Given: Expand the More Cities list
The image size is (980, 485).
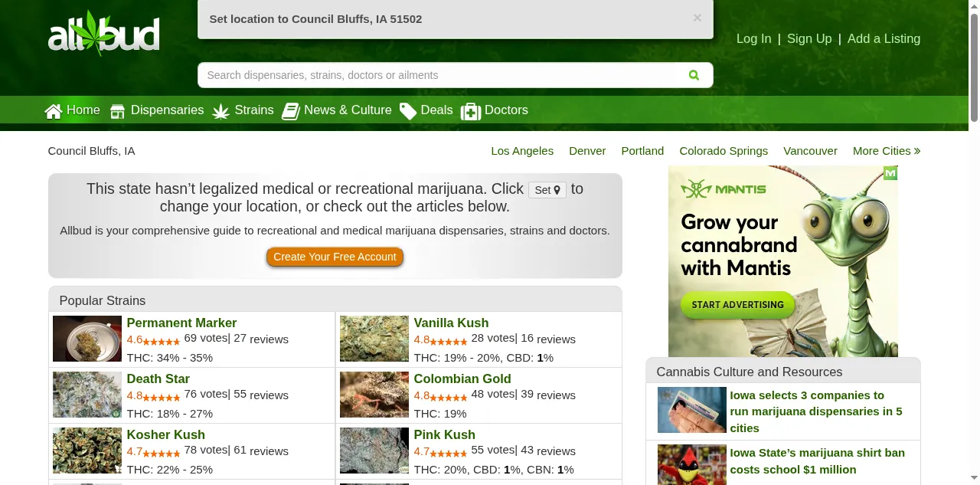Looking at the screenshot, I should [887, 151].
